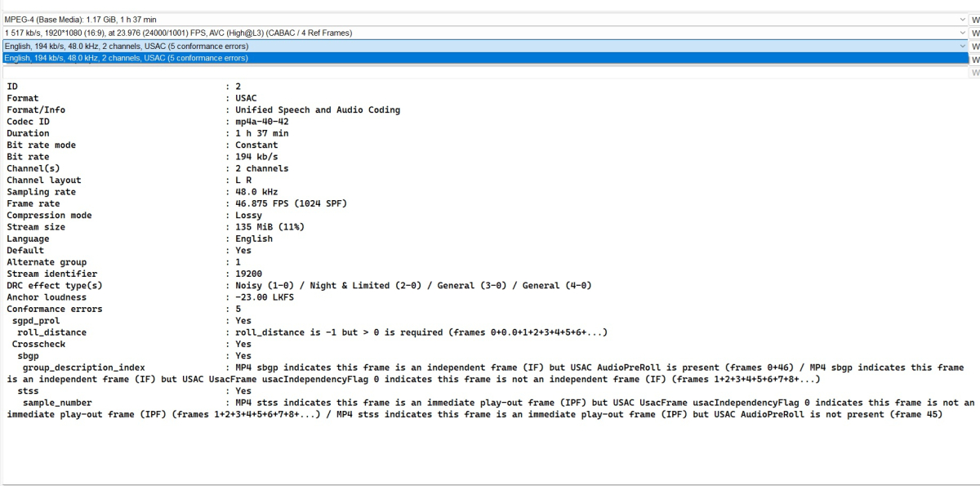Click the W button next to the video stream row

point(975,33)
